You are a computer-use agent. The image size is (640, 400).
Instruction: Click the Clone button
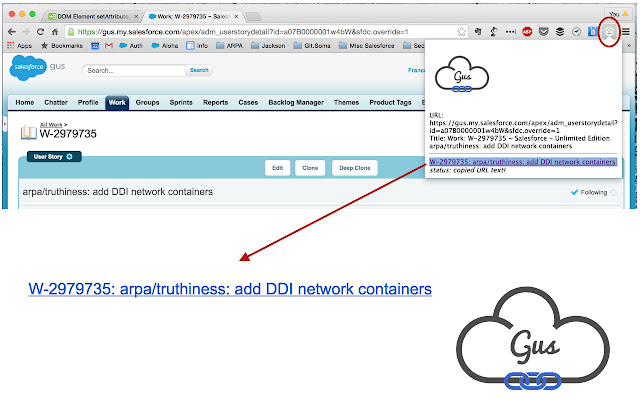coord(310,168)
